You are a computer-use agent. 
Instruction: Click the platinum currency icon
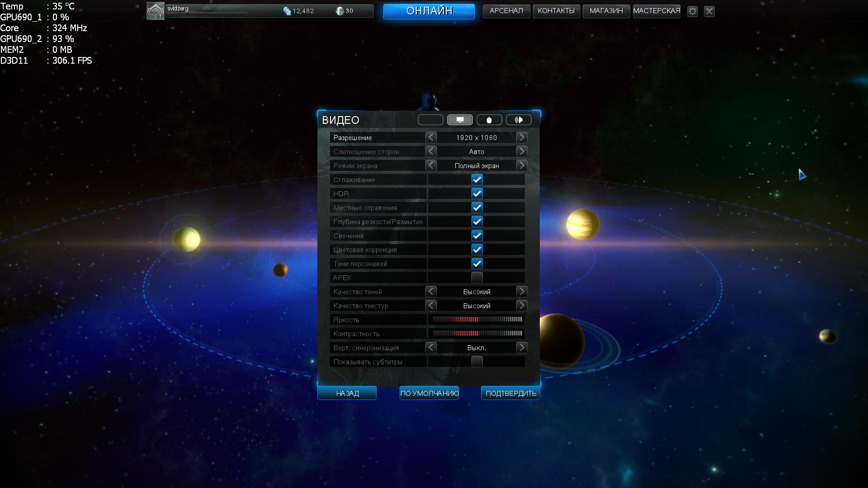pos(340,11)
